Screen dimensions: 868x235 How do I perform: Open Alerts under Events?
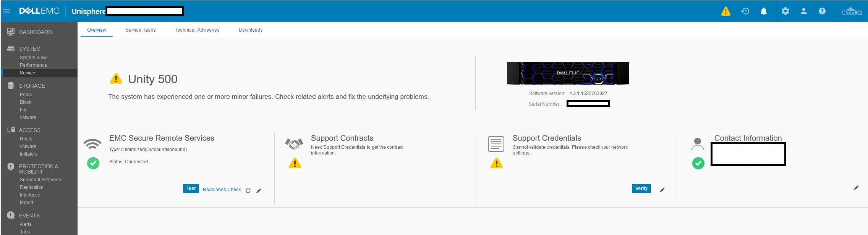point(26,224)
